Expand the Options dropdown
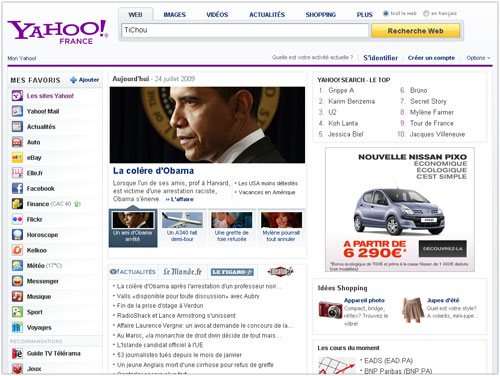The width and height of the screenshot is (500, 376). coord(478,58)
